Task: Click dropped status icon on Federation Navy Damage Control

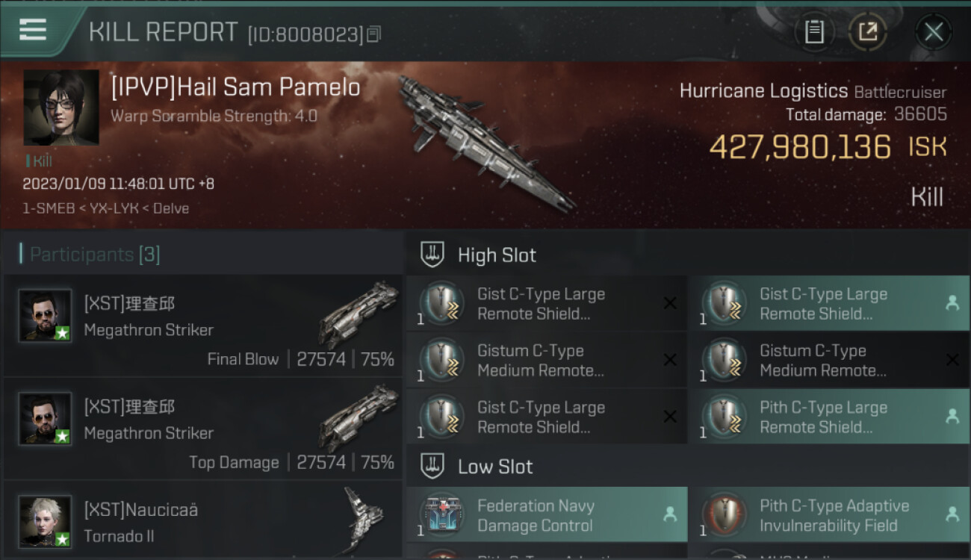Action: 670,514
